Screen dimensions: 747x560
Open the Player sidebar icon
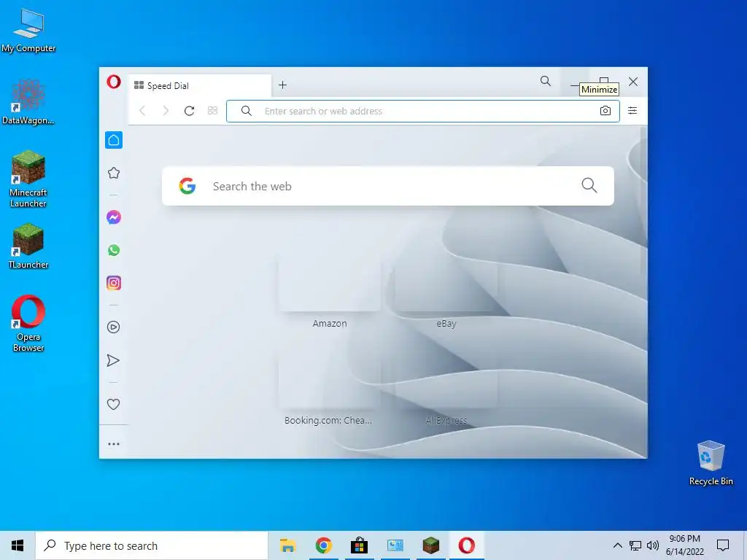[113, 327]
